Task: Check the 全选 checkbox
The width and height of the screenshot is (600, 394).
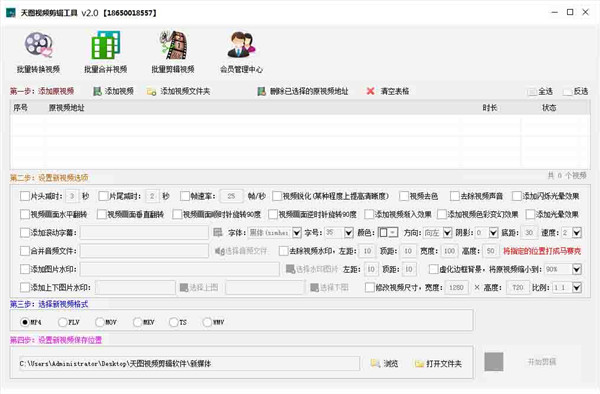Action: point(532,92)
